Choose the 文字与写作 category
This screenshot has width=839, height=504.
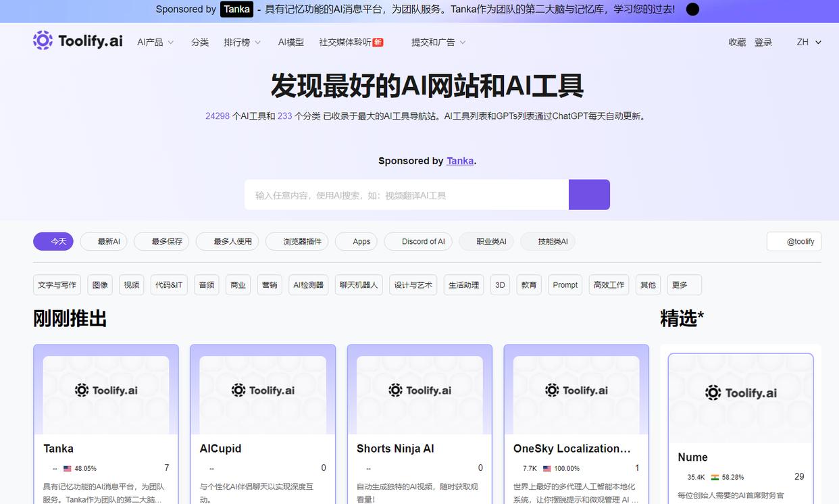[x=57, y=285]
